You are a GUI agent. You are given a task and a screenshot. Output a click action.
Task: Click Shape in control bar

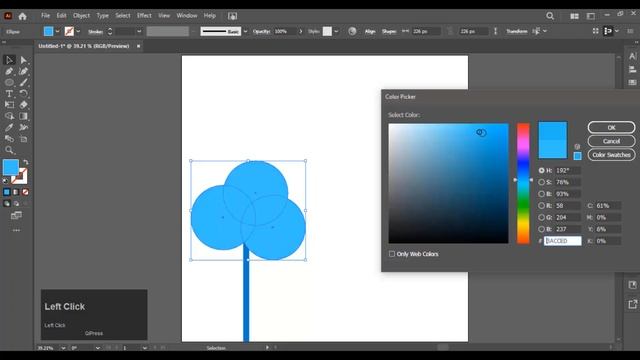[389, 31]
